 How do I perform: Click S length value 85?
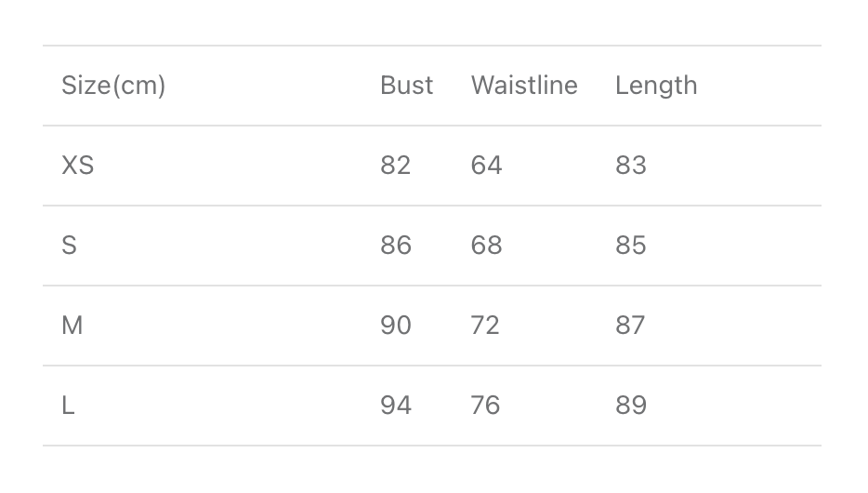tap(630, 246)
